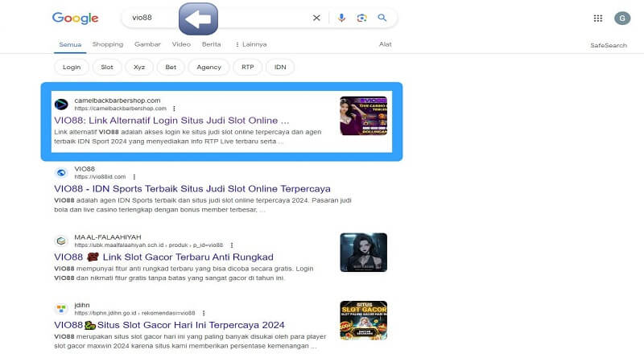Click the magnifier search icon
Screen dimensions: 644x362
click(382, 18)
